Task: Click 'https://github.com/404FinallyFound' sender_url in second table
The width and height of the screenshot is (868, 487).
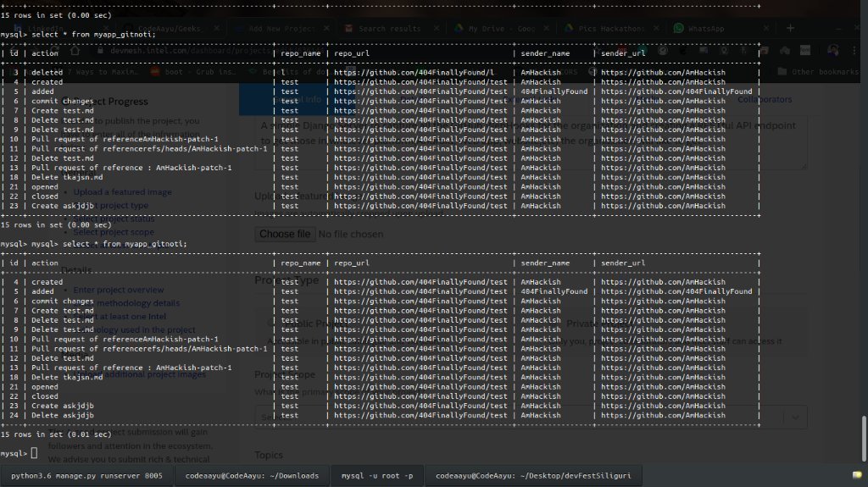Action: (x=676, y=291)
